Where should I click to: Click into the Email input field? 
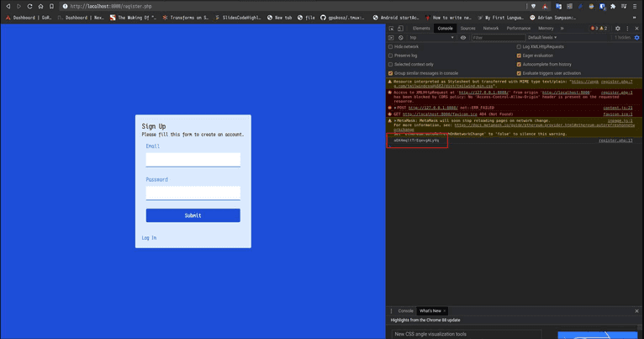point(193,159)
